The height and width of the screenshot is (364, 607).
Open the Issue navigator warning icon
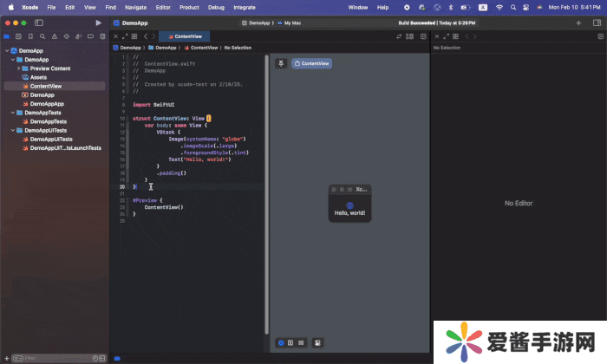point(55,37)
